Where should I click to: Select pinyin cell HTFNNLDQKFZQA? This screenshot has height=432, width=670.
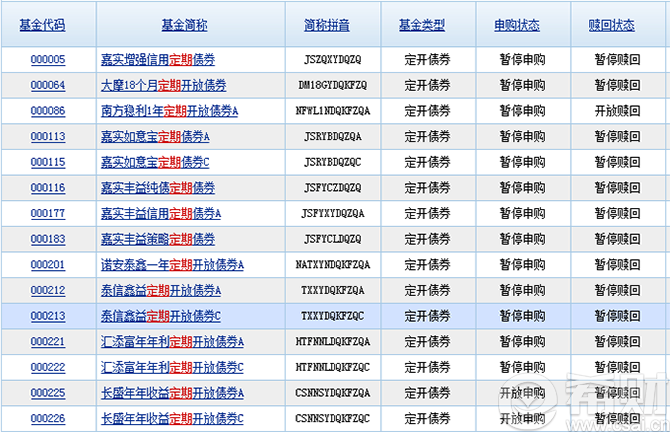point(332,341)
